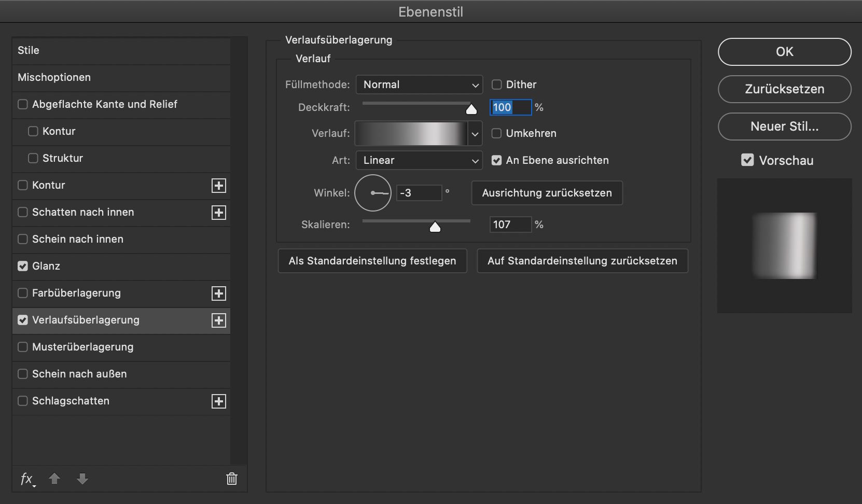Open the Verlauf gradient picker arrow
Image resolution: width=862 pixels, height=504 pixels.
point(475,134)
